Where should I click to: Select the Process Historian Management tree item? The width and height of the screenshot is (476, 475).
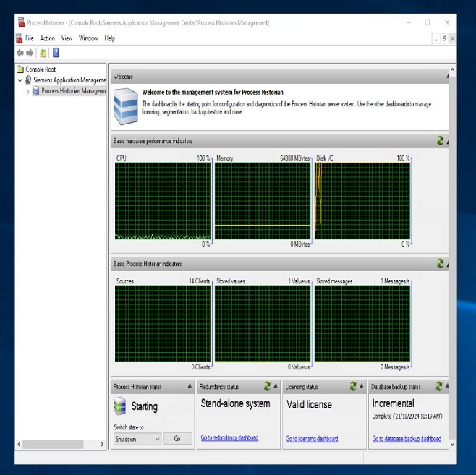pyautogui.click(x=74, y=90)
